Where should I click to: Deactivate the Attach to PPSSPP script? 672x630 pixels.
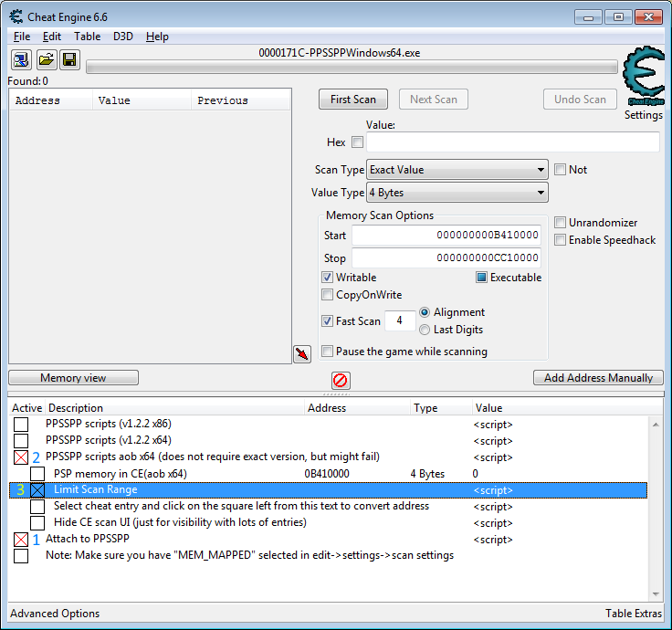point(21,540)
